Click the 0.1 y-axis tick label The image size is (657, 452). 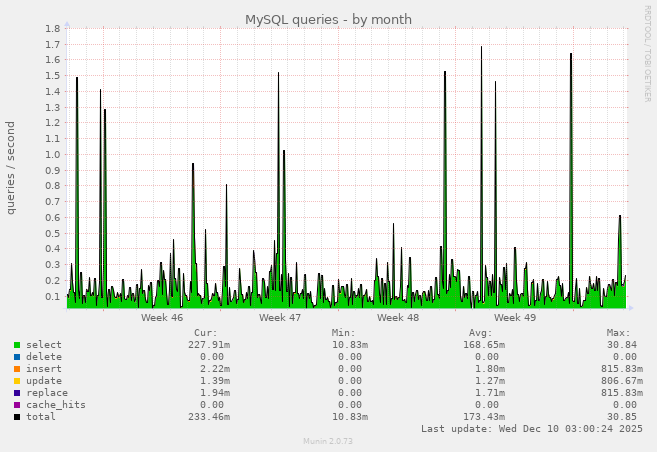pyautogui.click(x=53, y=297)
